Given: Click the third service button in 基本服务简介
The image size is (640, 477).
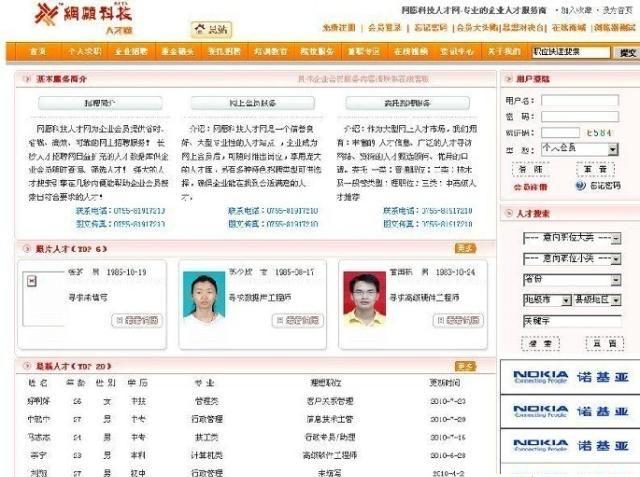Looking at the screenshot, I should [x=407, y=103].
